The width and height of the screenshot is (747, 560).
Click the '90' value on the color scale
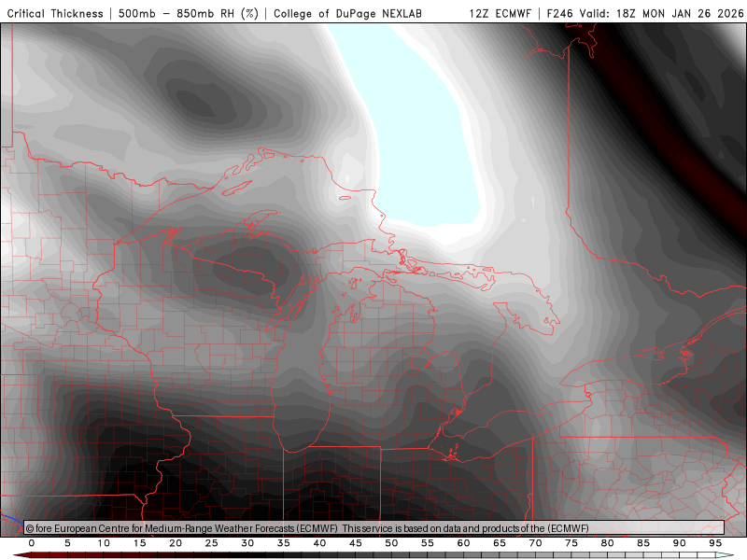pos(680,543)
